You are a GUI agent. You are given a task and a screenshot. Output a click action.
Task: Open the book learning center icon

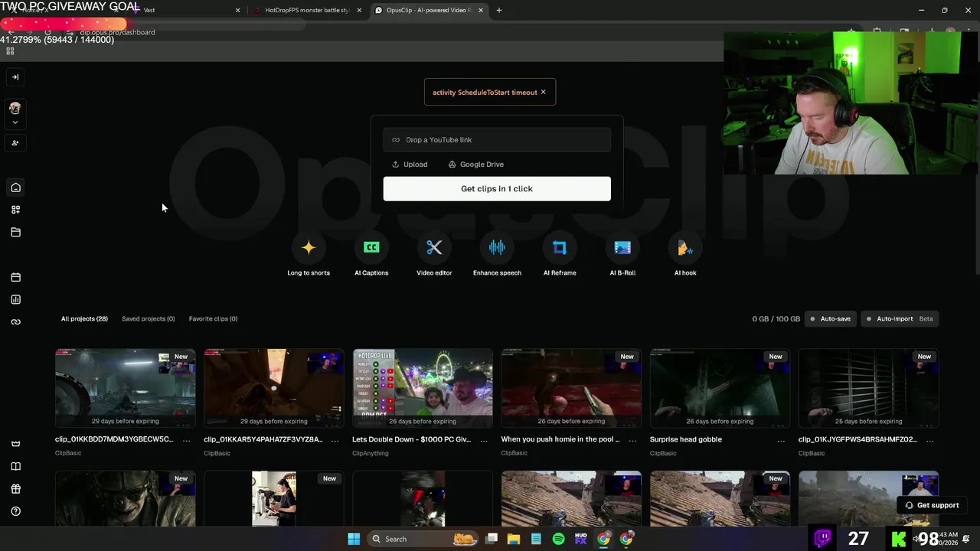click(x=15, y=466)
